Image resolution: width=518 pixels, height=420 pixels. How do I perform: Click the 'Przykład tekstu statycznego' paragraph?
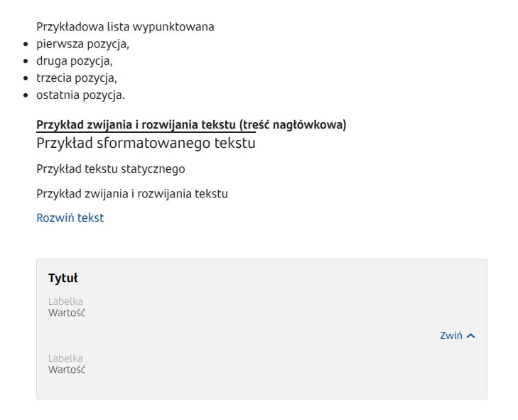pyautogui.click(x=110, y=169)
